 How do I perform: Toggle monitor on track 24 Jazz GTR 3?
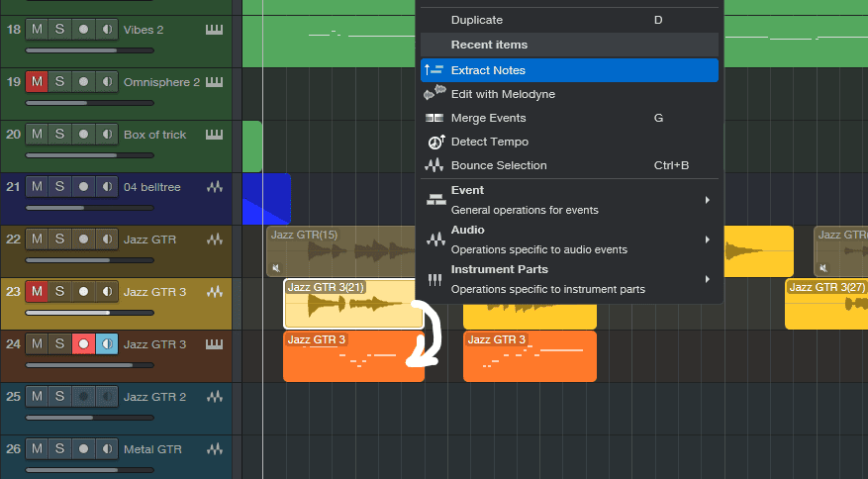click(107, 343)
